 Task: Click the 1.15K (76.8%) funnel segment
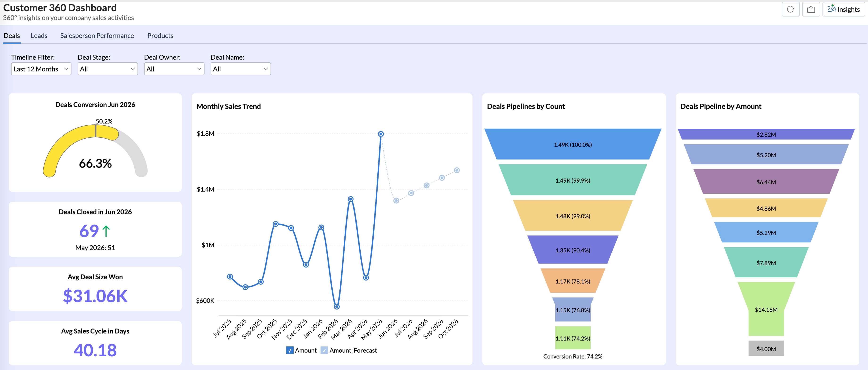[573, 309]
